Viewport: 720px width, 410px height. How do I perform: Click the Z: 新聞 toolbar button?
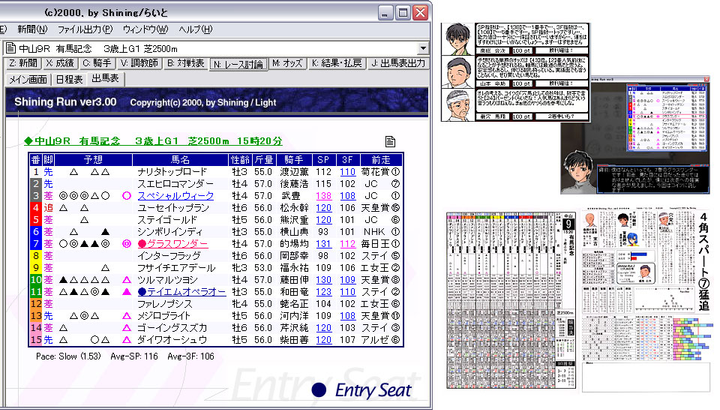pyautogui.click(x=22, y=63)
